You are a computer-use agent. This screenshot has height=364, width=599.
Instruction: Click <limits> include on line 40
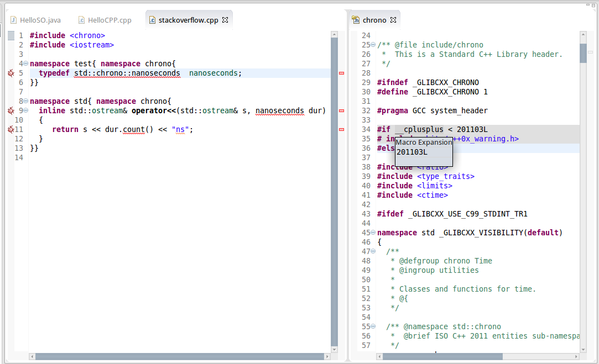click(434, 186)
